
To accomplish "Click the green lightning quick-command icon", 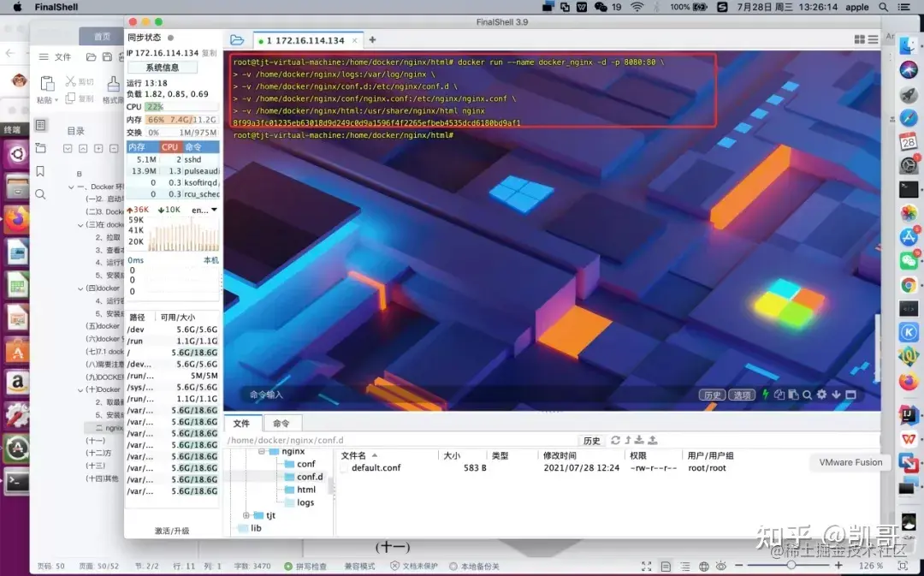I will [x=766, y=395].
